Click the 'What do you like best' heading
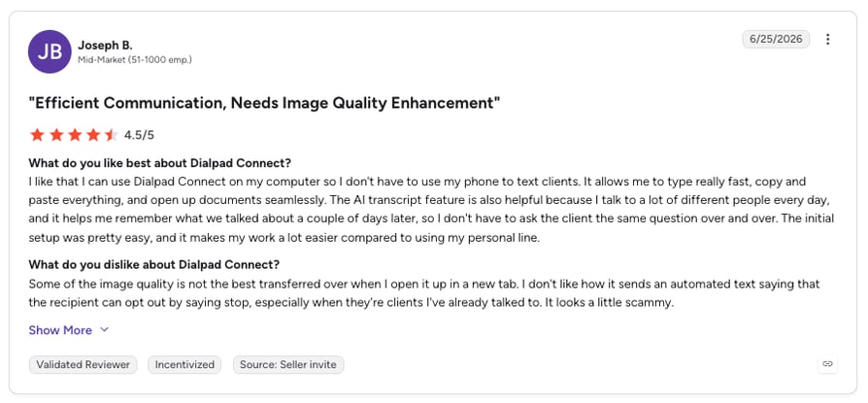868x403 pixels. 160,164
